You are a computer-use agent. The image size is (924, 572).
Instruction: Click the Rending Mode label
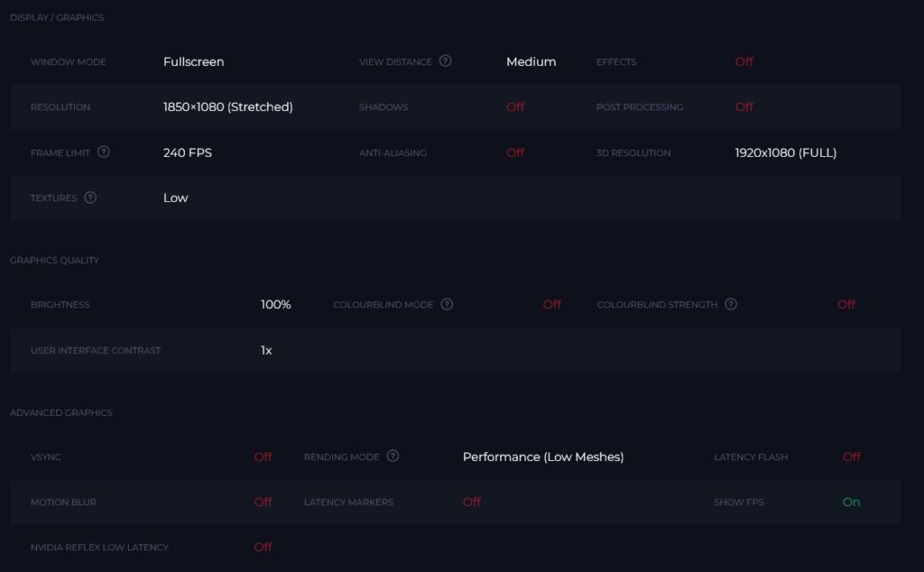tap(341, 457)
